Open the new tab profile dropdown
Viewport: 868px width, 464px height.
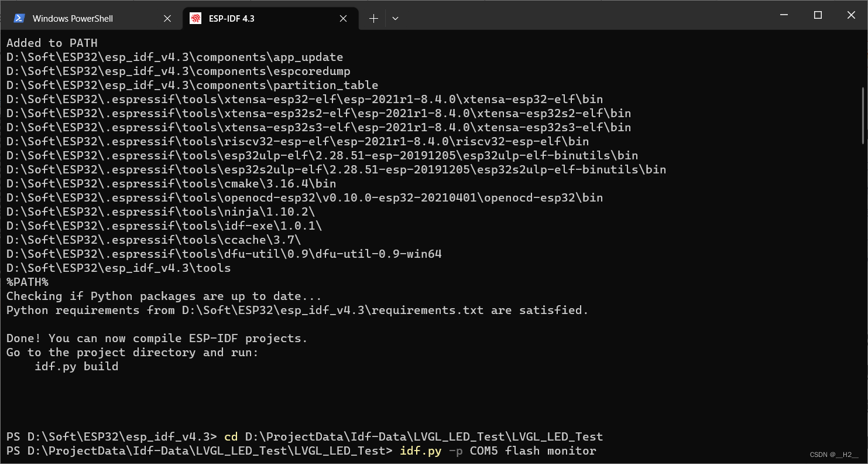pos(395,19)
